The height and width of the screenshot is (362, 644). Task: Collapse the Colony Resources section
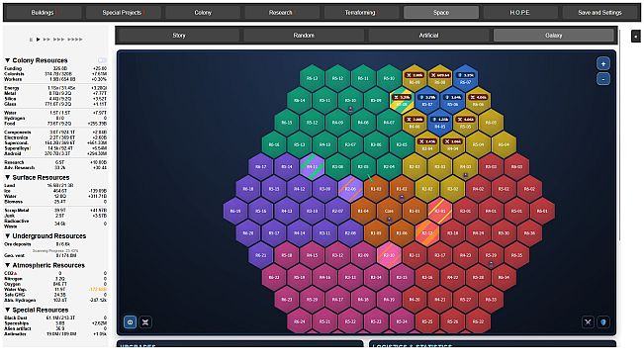[7, 60]
